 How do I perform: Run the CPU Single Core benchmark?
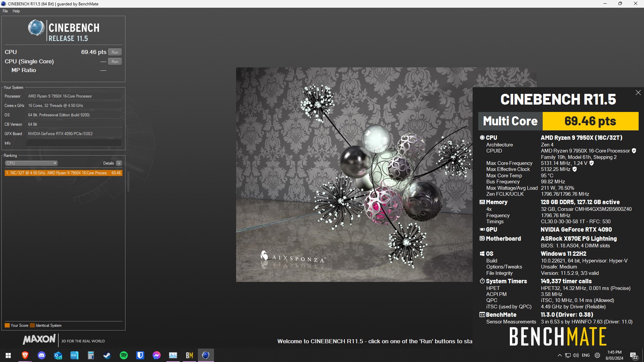tap(115, 61)
